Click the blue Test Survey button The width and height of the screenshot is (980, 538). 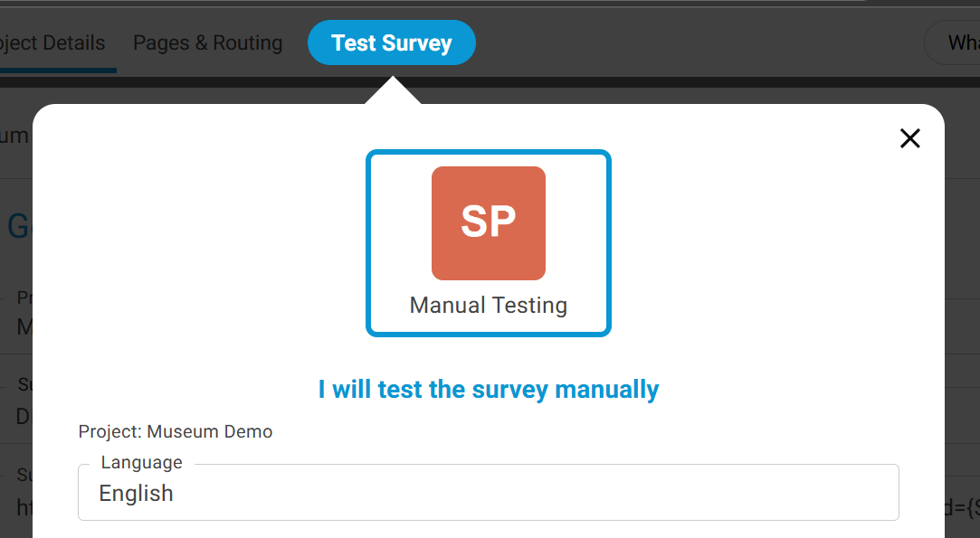point(391,42)
